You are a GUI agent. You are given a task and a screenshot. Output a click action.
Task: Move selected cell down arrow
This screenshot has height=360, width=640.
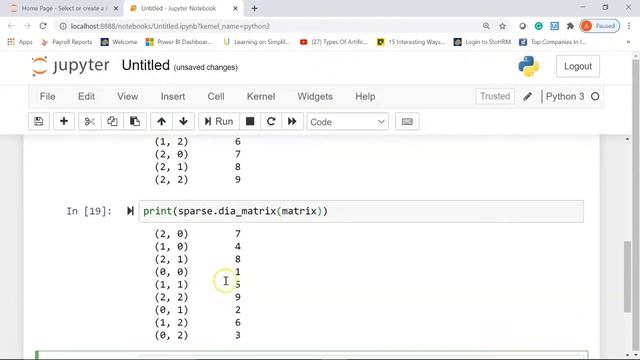(183, 122)
